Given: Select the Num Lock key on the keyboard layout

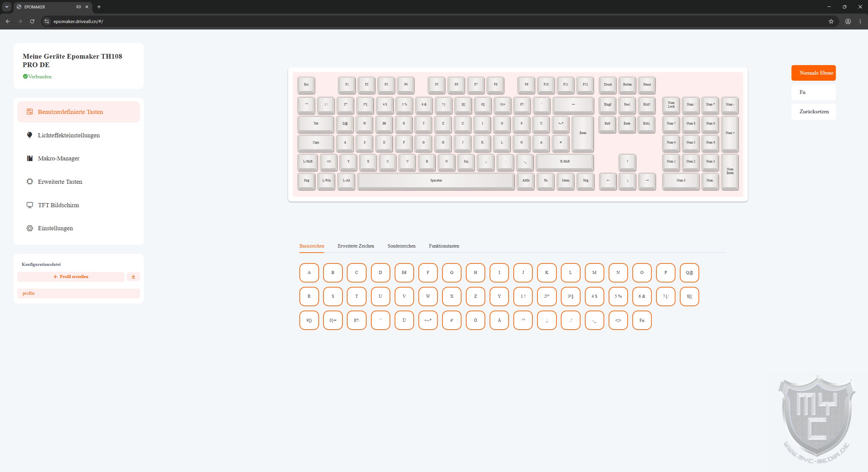Looking at the screenshot, I should pos(671,105).
